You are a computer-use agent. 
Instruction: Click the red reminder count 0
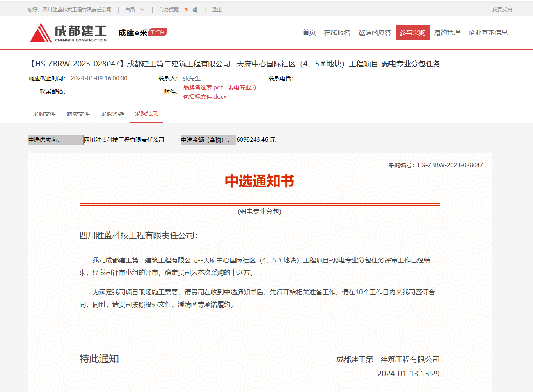pos(186,9)
